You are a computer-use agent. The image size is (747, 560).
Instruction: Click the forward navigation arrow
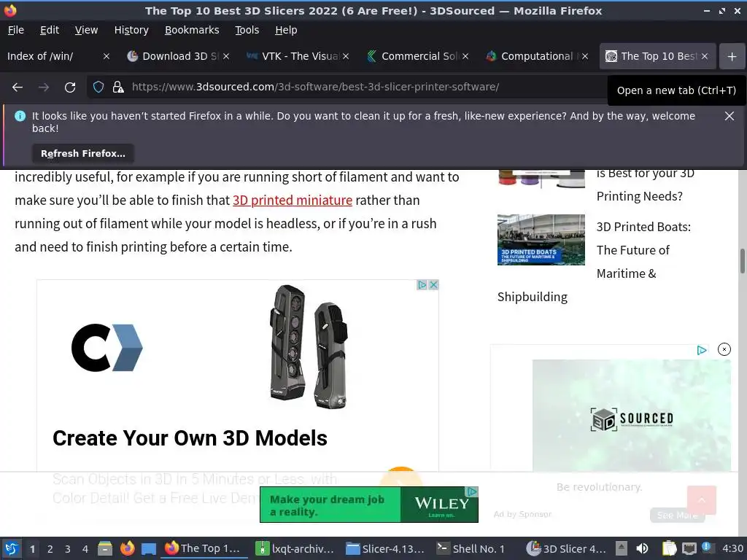pos(44,87)
